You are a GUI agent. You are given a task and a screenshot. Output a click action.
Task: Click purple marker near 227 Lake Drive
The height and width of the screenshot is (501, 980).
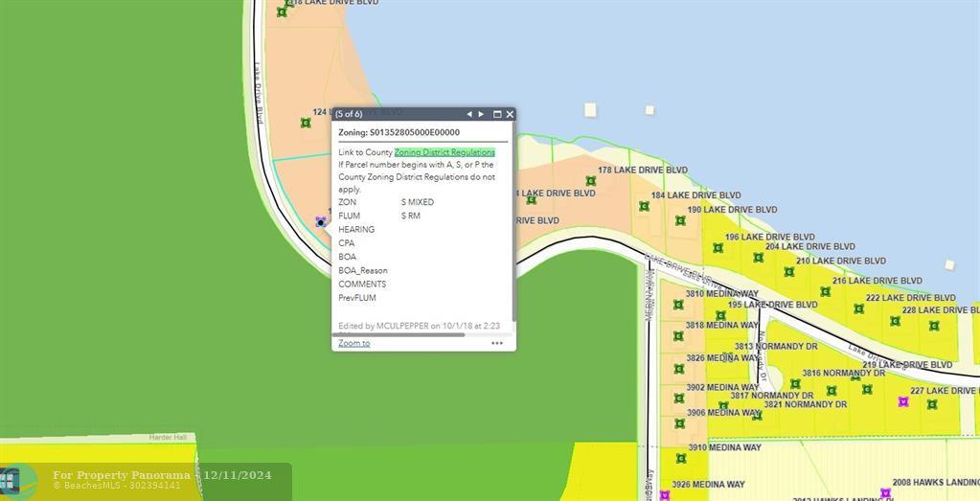pyautogui.click(x=903, y=401)
